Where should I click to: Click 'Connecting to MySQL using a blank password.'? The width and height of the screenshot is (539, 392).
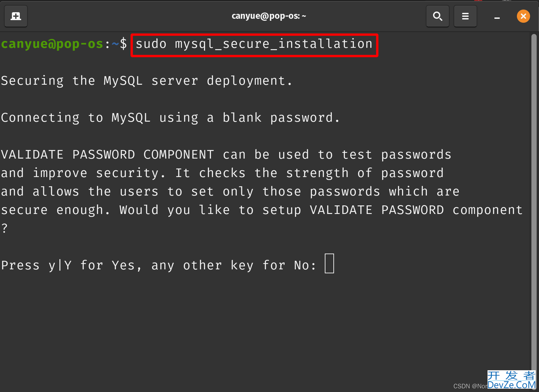(x=170, y=118)
